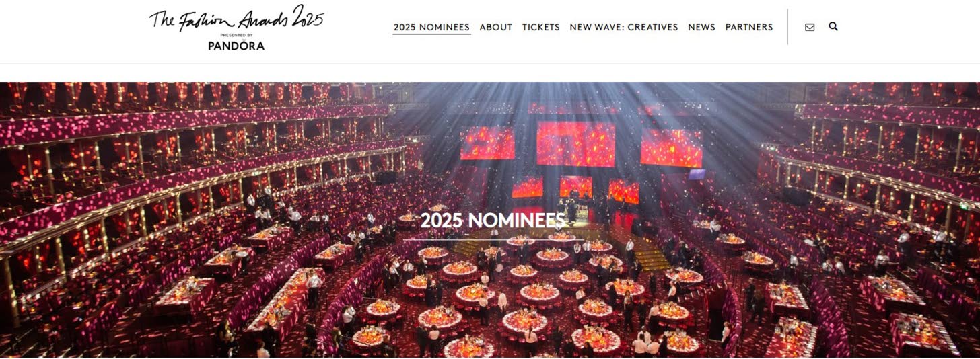Click the small lower-left red stage screen

tap(527, 187)
